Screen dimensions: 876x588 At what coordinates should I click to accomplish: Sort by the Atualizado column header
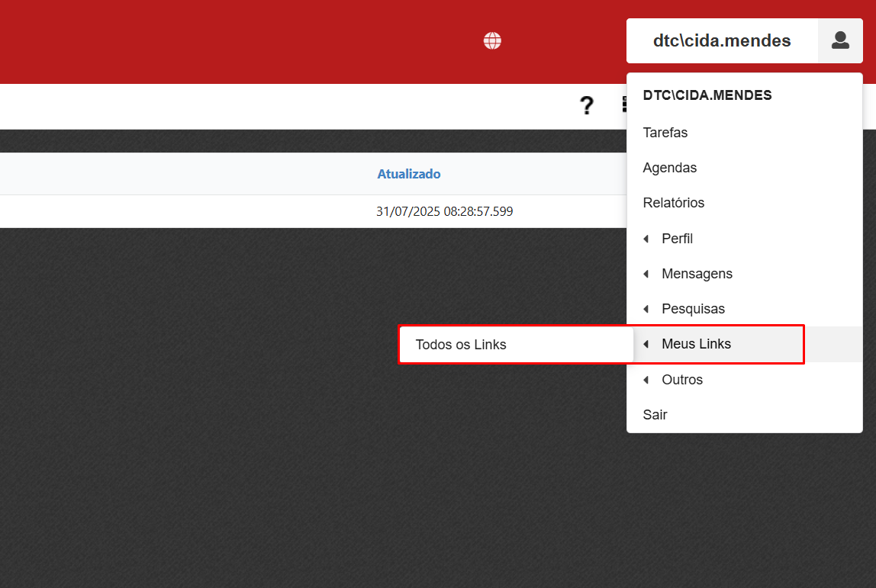coord(409,174)
